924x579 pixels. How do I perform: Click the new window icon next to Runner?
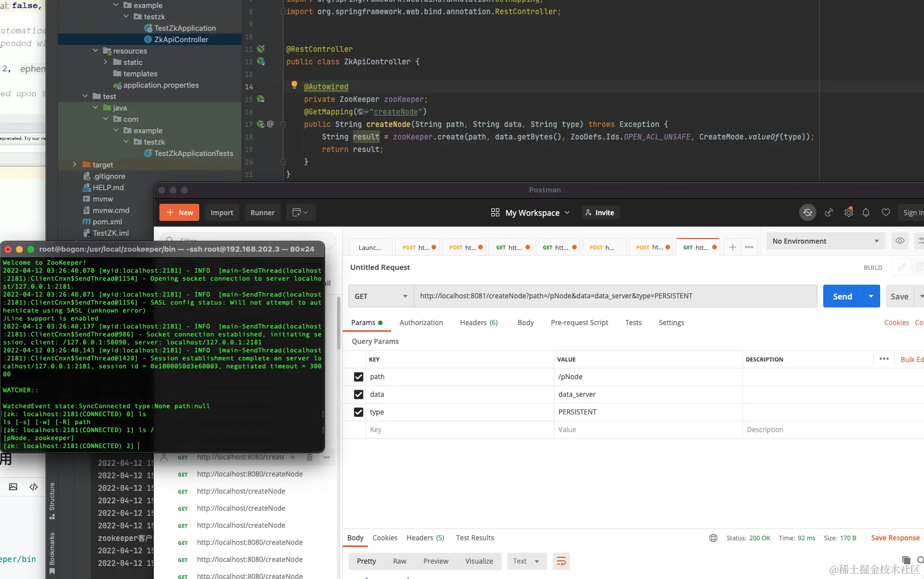300,212
